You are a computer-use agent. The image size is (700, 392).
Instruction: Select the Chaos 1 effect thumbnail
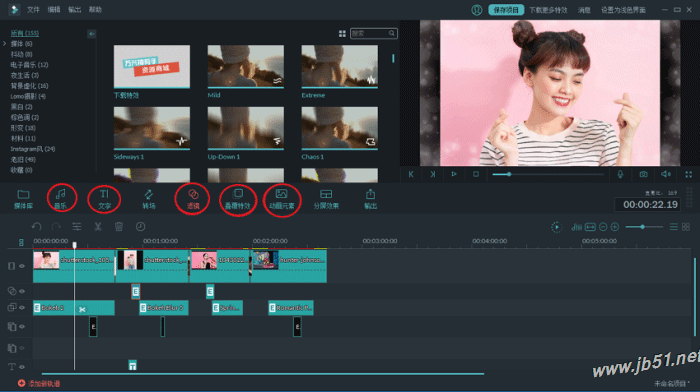[339, 128]
